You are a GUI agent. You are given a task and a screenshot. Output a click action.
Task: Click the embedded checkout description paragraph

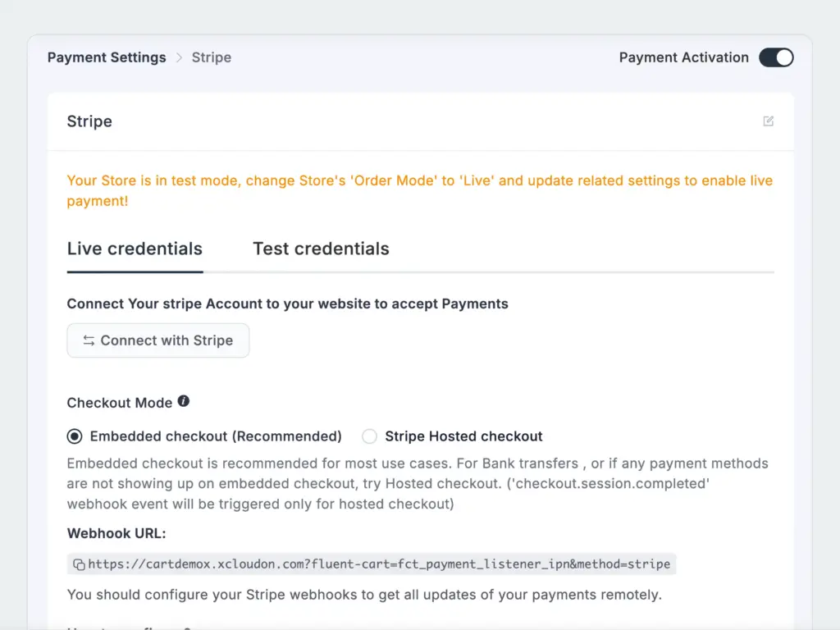pyautogui.click(x=418, y=484)
